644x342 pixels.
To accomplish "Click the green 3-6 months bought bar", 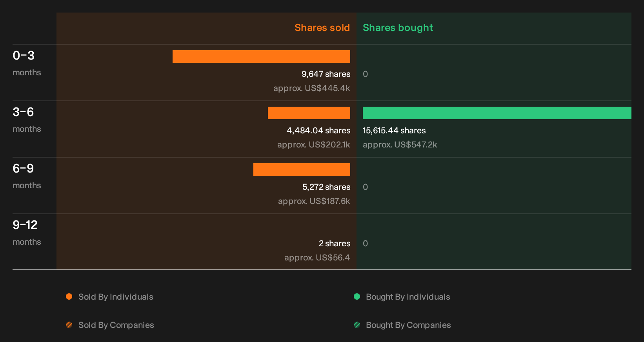I will pos(497,113).
